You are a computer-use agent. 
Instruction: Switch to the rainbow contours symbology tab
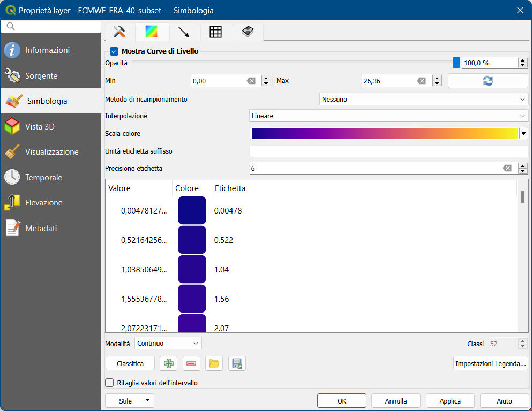(152, 32)
